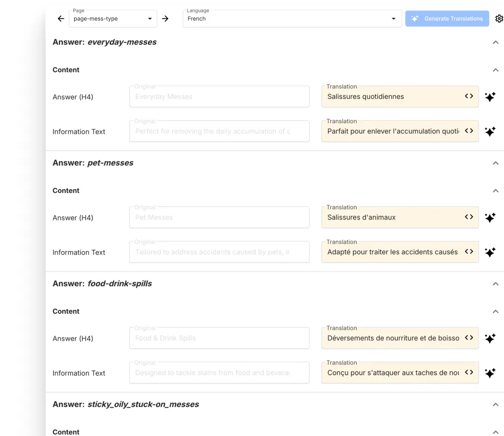Click AI sparkle icon for Pet Messes answer
Image resolution: width=504 pixels, height=436 pixels.
pyautogui.click(x=490, y=218)
